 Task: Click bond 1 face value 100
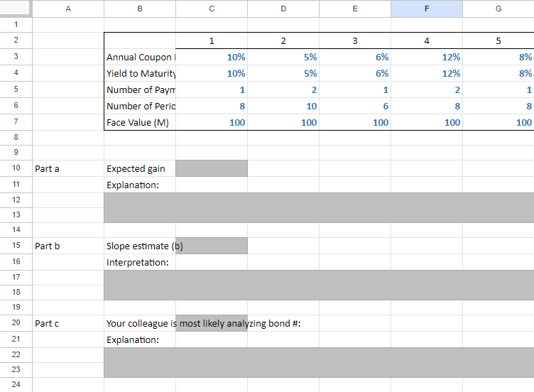pyautogui.click(x=212, y=122)
